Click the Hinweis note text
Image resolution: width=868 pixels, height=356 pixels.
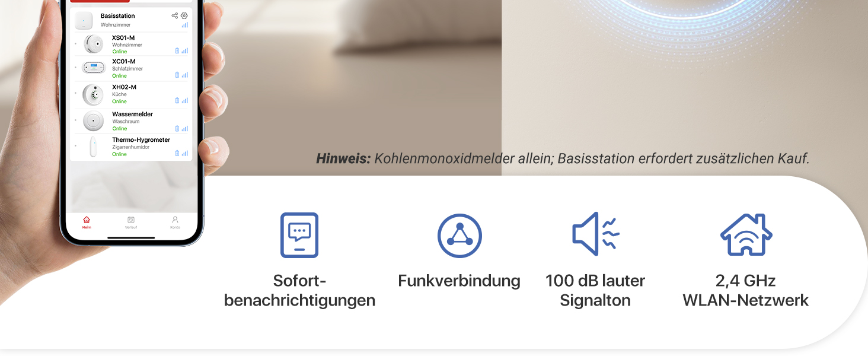pyautogui.click(x=563, y=159)
